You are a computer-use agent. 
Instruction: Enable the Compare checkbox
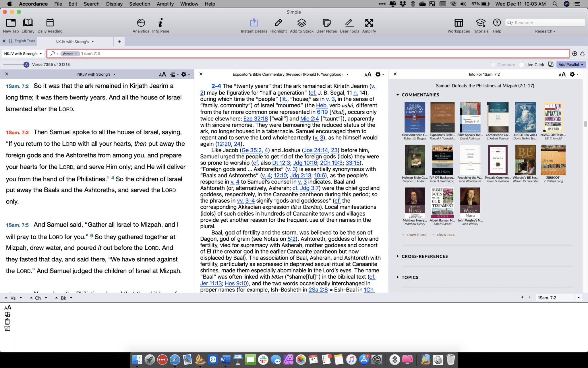(494, 65)
